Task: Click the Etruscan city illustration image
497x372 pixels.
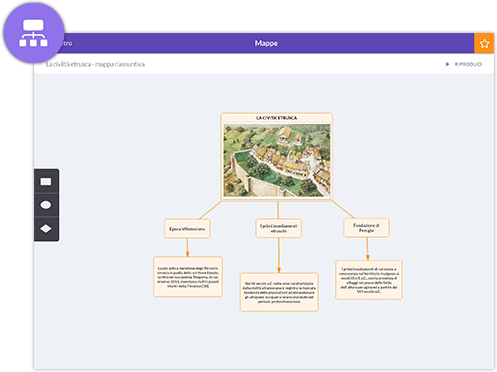Action: (277, 160)
